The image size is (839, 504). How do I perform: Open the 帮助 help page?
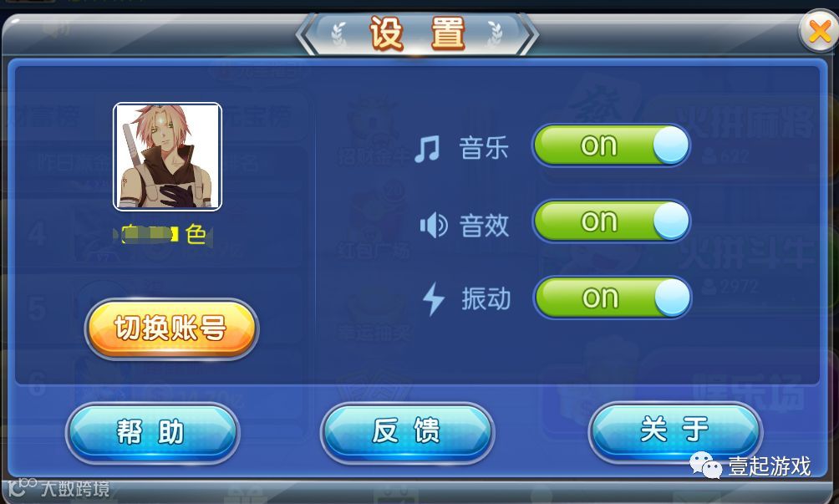(152, 432)
